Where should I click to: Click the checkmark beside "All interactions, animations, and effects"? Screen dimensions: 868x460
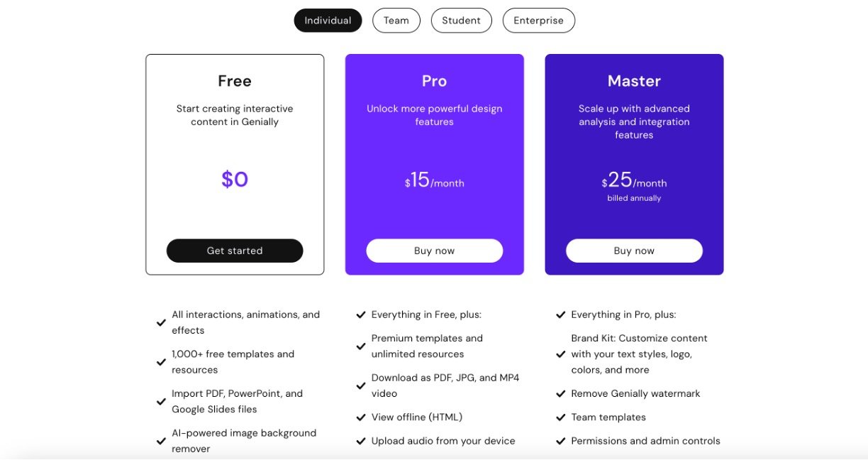[161, 323]
